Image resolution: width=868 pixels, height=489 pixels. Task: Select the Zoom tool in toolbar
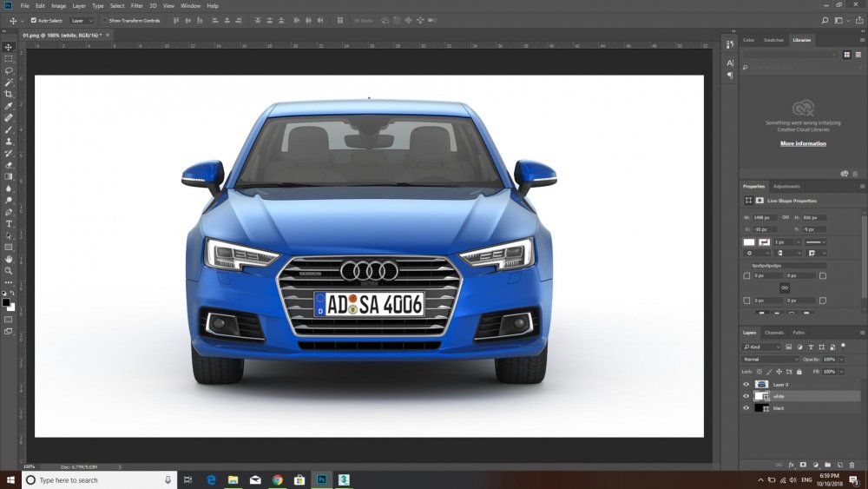tap(9, 270)
